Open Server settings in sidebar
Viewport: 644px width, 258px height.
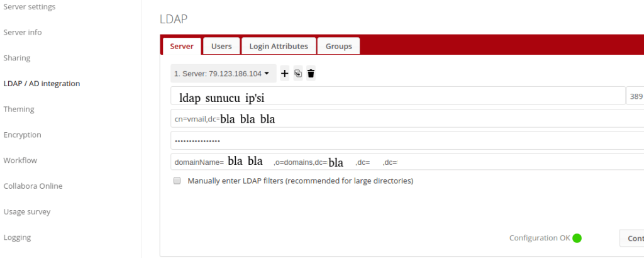coord(30,7)
